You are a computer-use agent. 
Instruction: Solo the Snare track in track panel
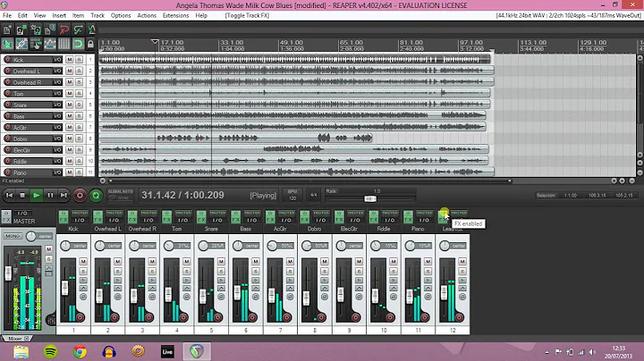(x=79, y=105)
